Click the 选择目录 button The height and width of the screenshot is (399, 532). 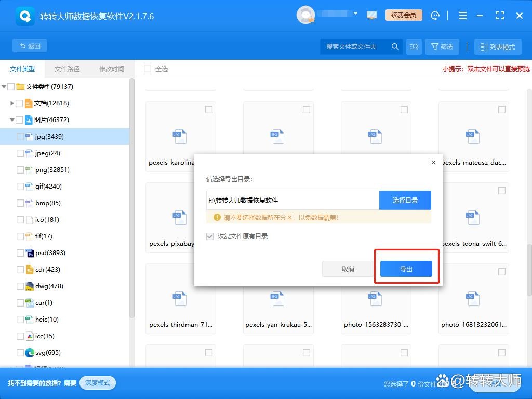405,200
